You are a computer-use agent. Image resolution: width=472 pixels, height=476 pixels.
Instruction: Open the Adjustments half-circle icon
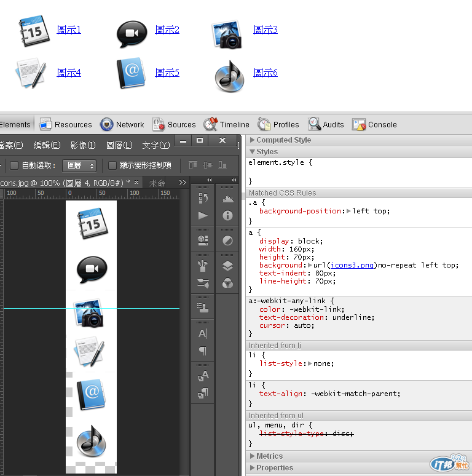click(x=227, y=240)
